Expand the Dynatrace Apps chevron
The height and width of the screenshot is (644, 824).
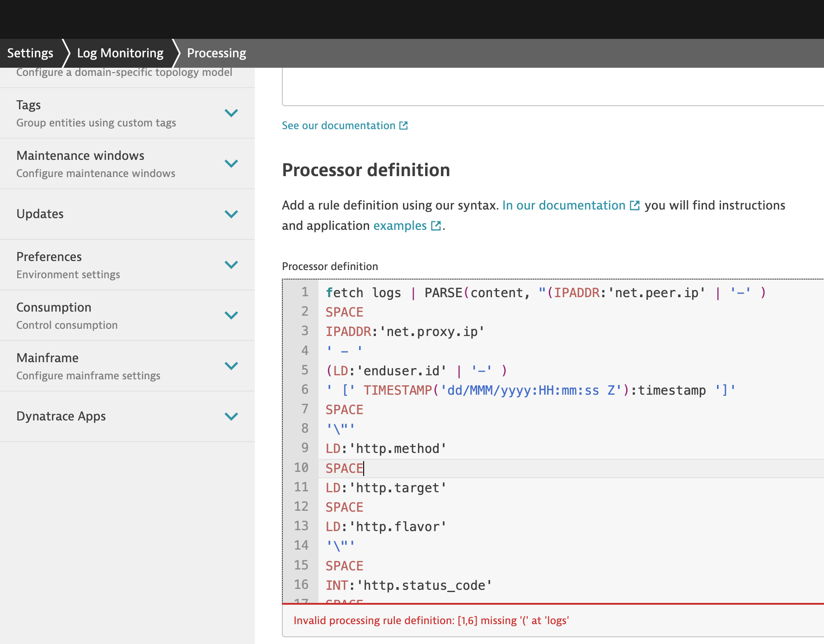231,416
